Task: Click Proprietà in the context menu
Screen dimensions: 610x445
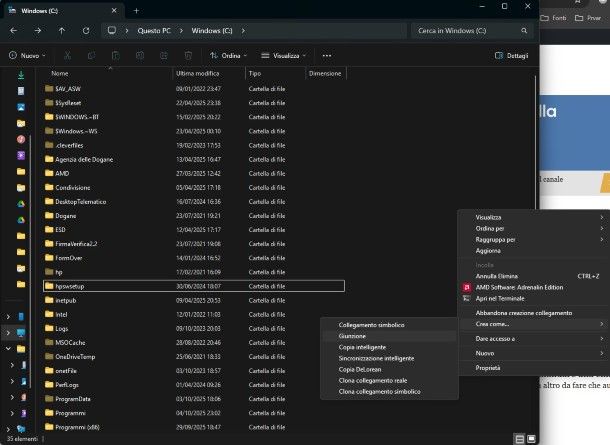Action: 488,368
